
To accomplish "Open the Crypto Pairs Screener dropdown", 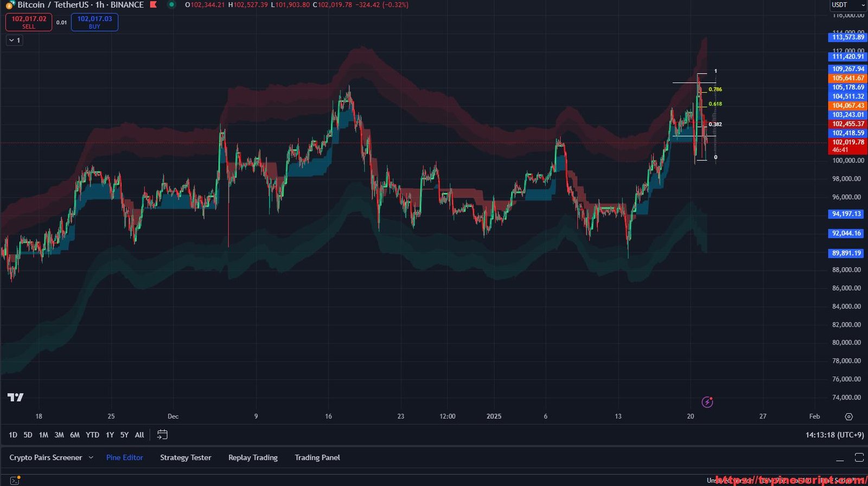I will coord(91,458).
